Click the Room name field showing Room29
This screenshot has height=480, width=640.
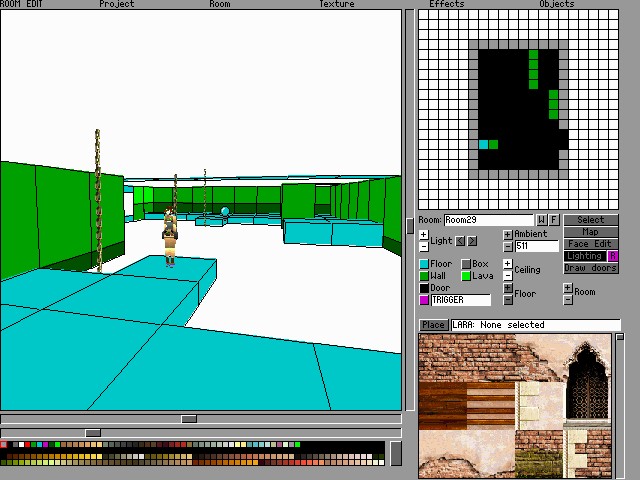point(489,220)
